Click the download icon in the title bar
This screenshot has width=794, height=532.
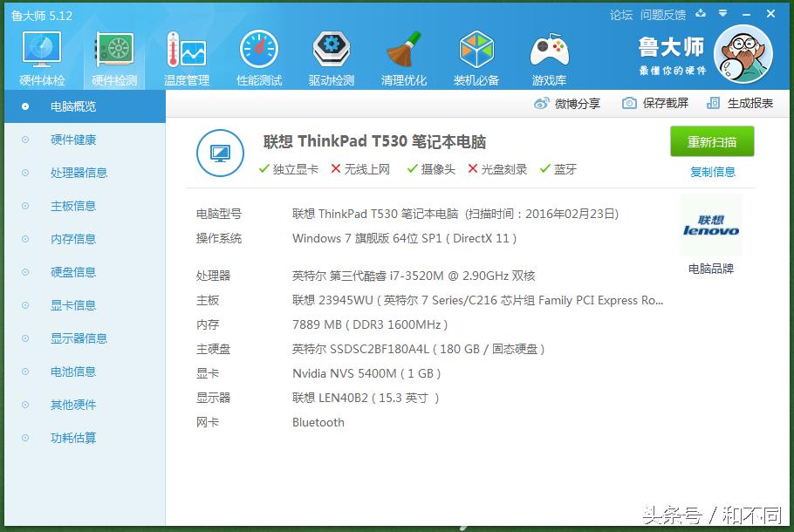coord(700,14)
